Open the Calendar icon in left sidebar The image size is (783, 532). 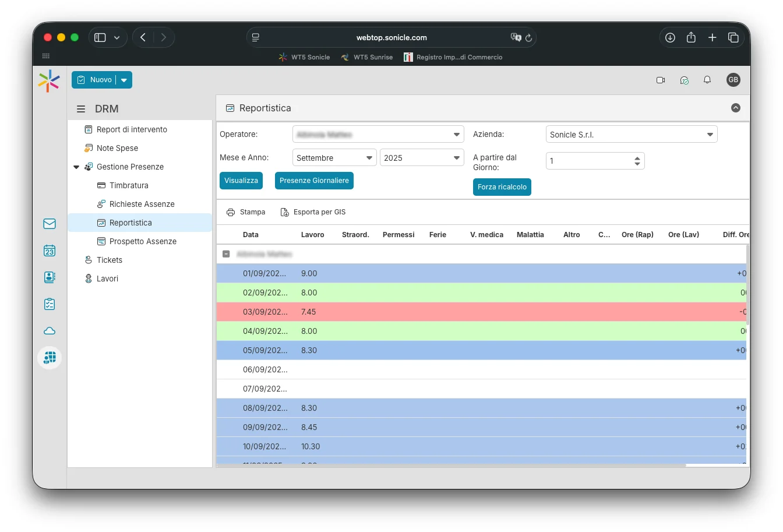click(50, 251)
